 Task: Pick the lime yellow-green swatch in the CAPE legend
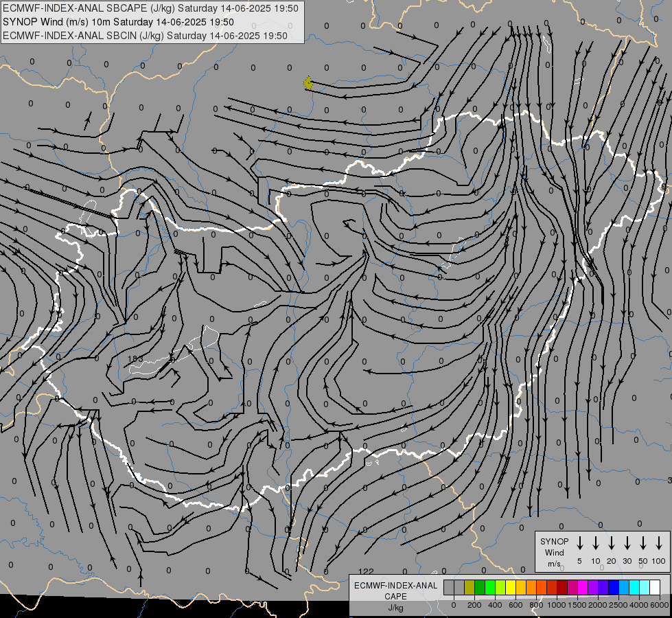click(x=500, y=587)
